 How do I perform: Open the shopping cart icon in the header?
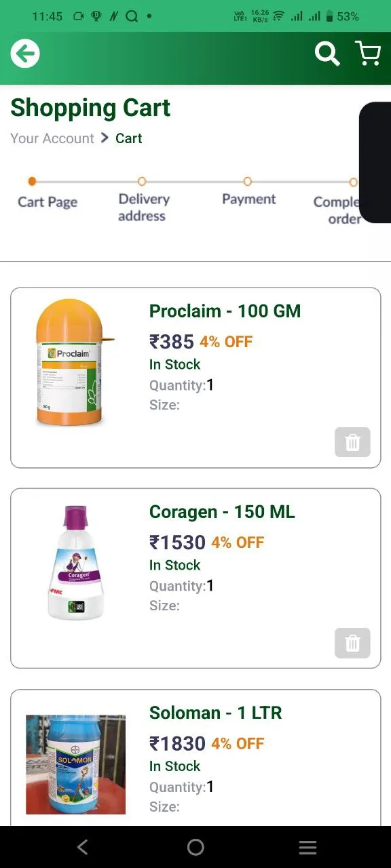[368, 53]
